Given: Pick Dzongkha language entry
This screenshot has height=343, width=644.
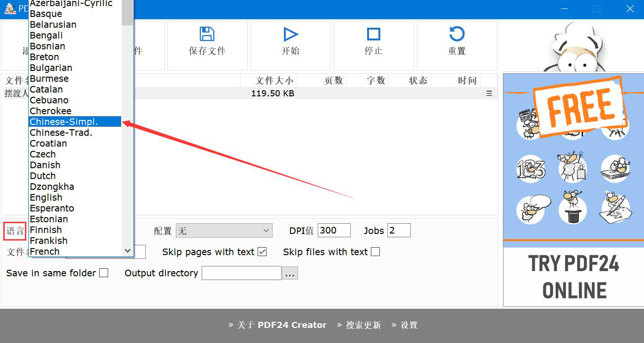Looking at the screenshot, I should (75, 187).
